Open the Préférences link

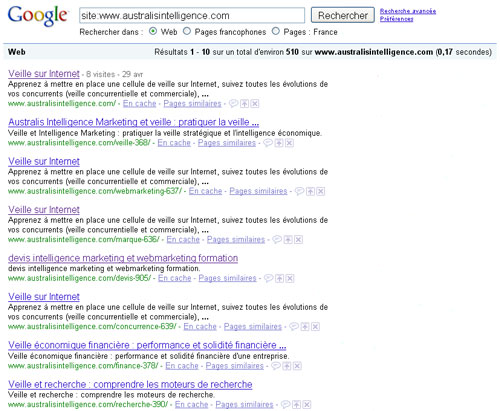(397, 19)
